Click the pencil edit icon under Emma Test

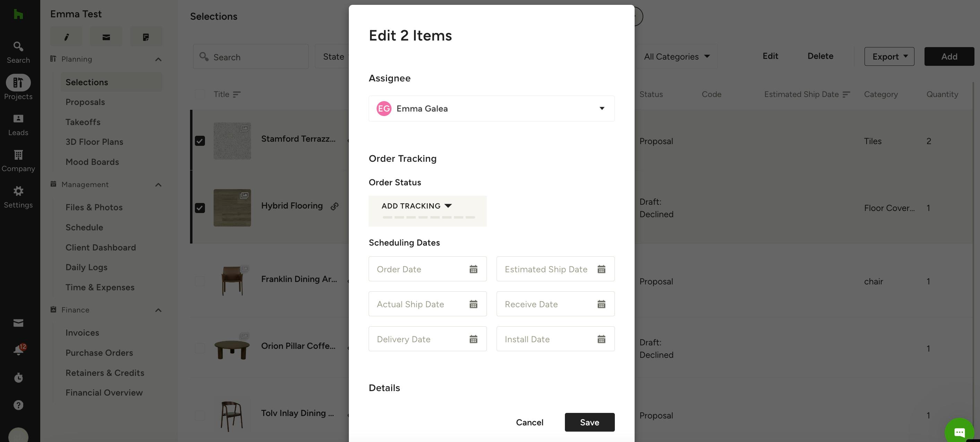[x=66, y=37]
